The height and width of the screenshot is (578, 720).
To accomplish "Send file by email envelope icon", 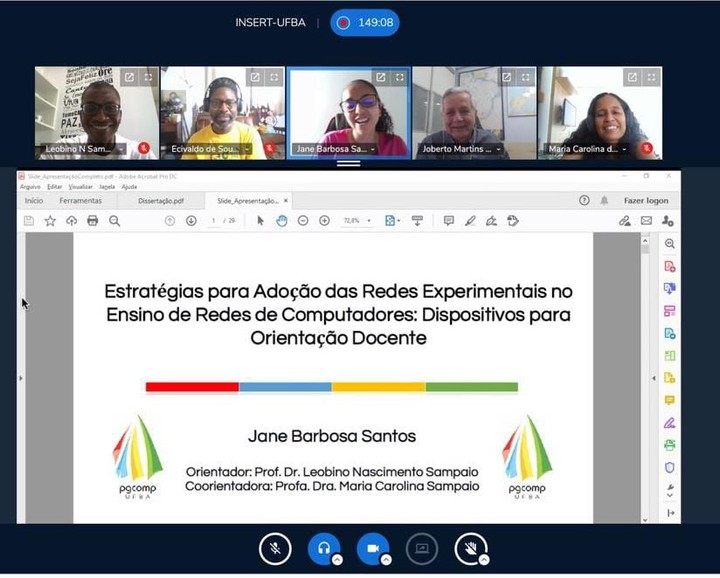I will [x=646, y=221].
